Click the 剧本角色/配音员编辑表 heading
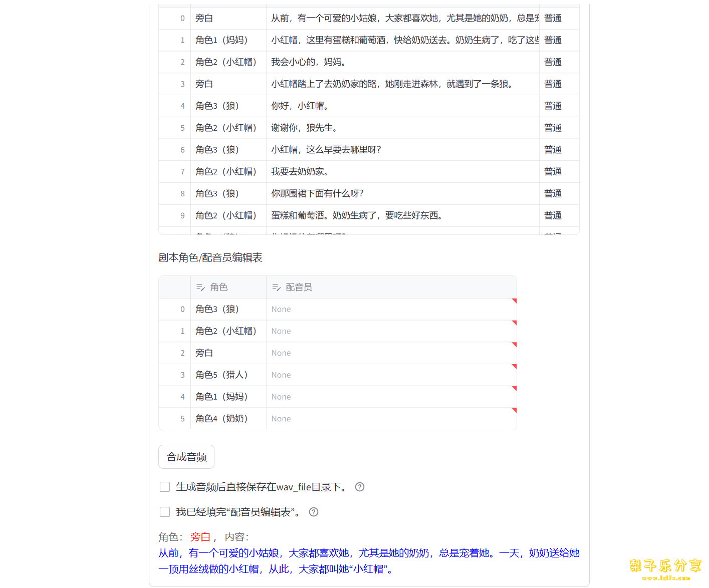 point(210,257)
